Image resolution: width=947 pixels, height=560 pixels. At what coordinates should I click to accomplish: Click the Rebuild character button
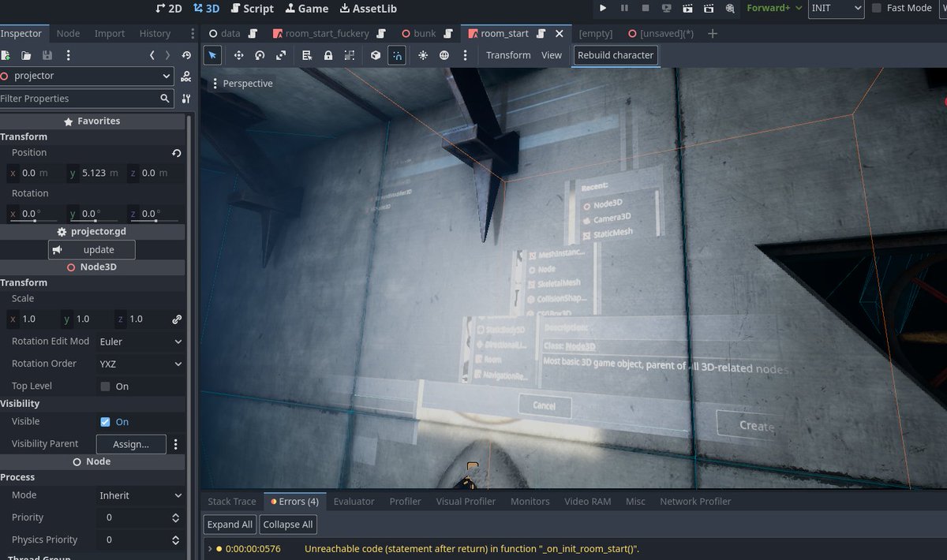pos(616,55)
